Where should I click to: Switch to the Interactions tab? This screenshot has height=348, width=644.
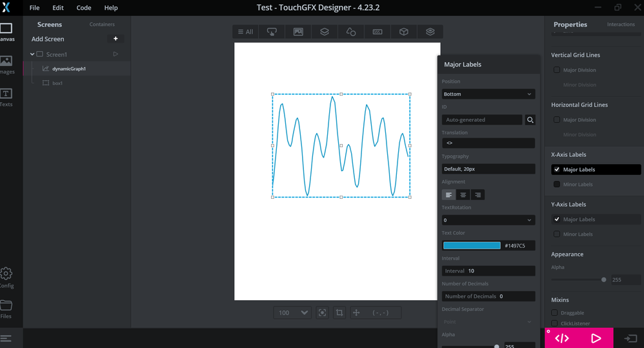[x=621, y=25]
